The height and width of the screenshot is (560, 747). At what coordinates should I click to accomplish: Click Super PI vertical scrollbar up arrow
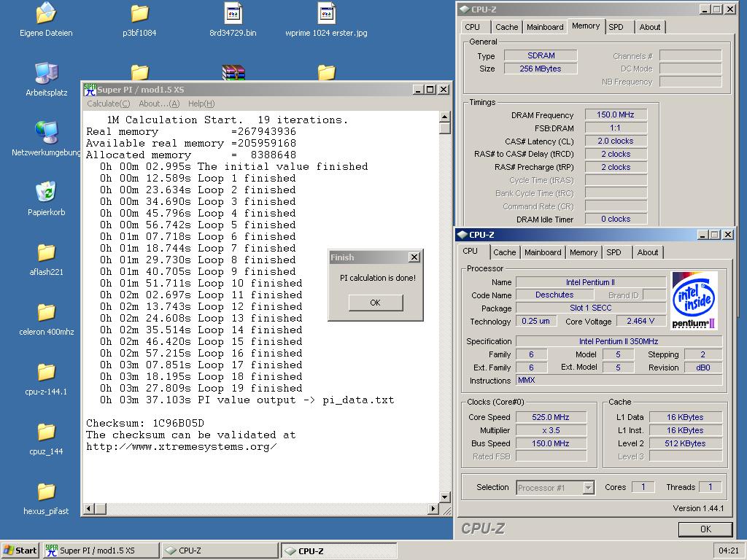click(x=445, y=117)
